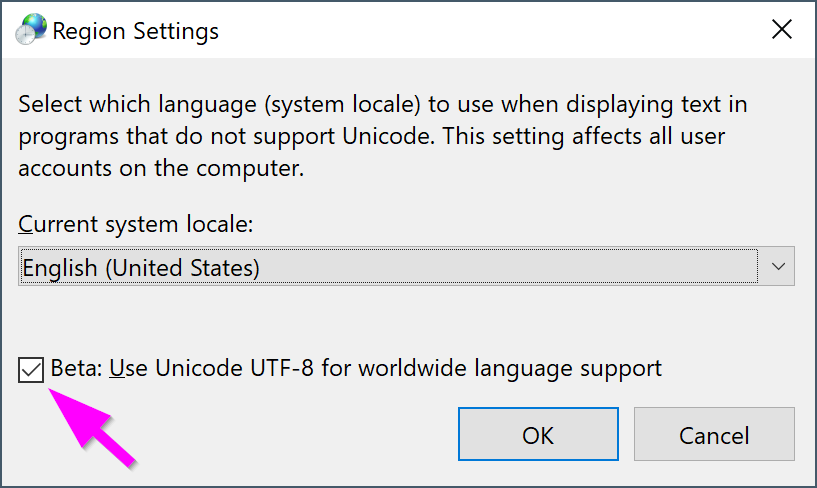Click the 'Region Settings' title text
This screenshot has width=817, height=488.
(135, 31)
